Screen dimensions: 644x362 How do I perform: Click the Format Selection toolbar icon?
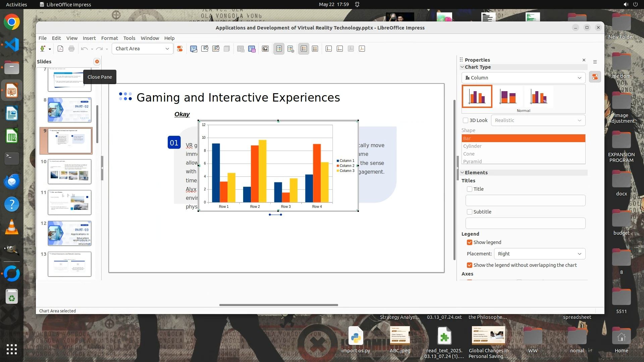(x=180, y=49)
